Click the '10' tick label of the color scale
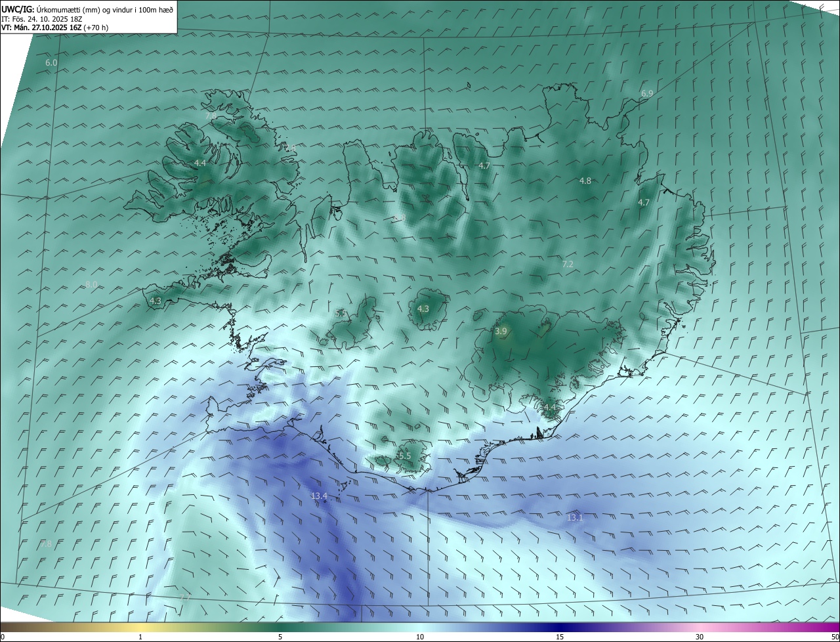Viewport: 840px width, 642px height. [x=420, y=637]
